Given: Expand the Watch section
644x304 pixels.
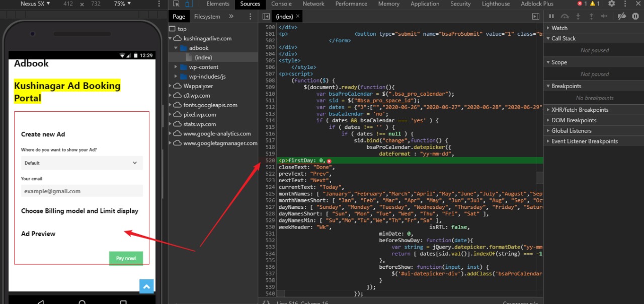Looking at the screenshot, I should coord(559,28).
